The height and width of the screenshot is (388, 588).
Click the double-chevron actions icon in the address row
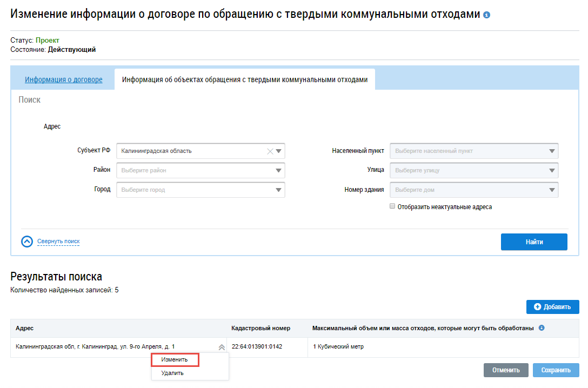click(x=221, y=347)
